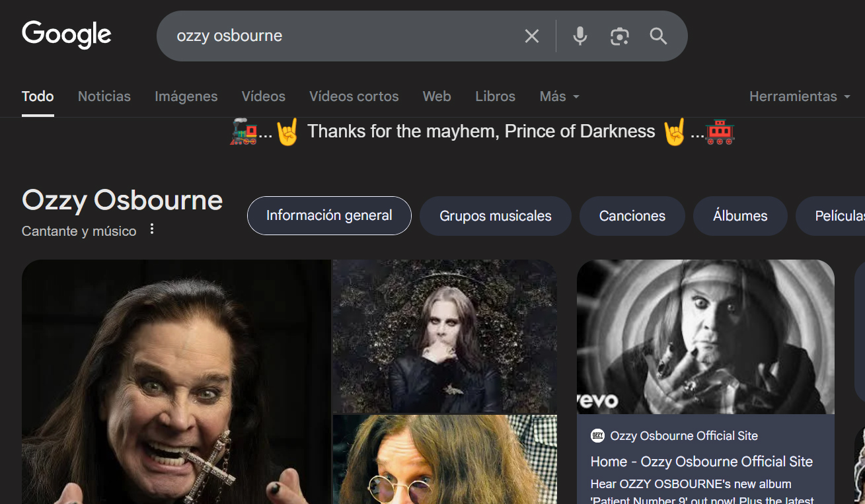Open the three-dot menu beside Cantante y músico

(152, 229)
